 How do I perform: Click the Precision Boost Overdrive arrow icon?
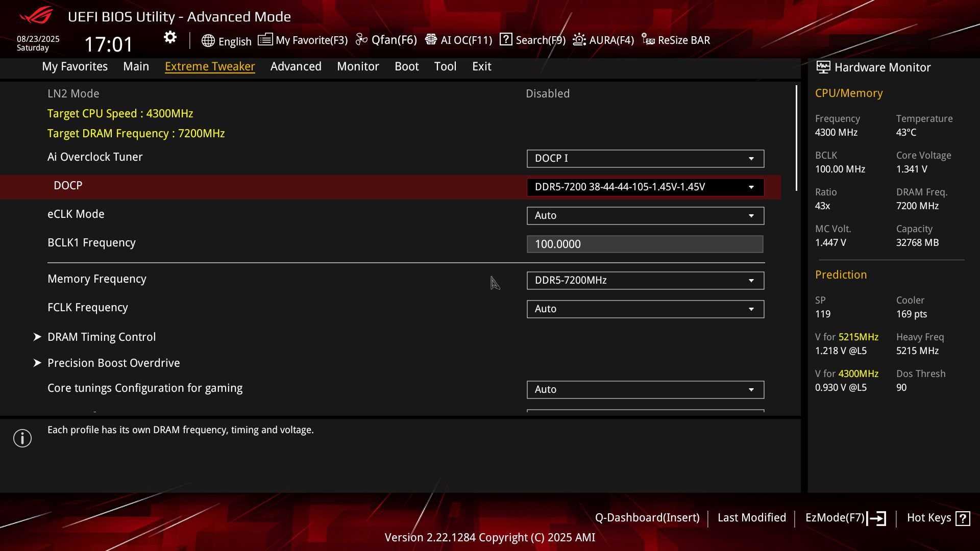[37, 363]
